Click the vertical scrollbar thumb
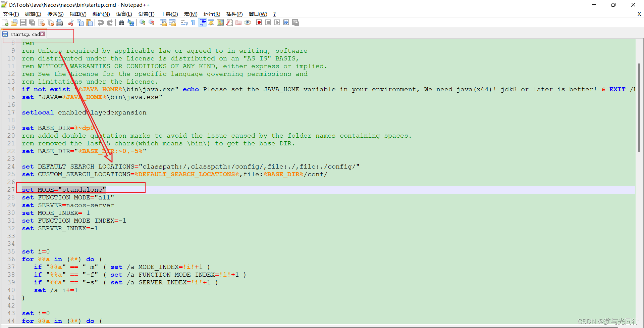644x328 pixels. click(x=639, y=107)
